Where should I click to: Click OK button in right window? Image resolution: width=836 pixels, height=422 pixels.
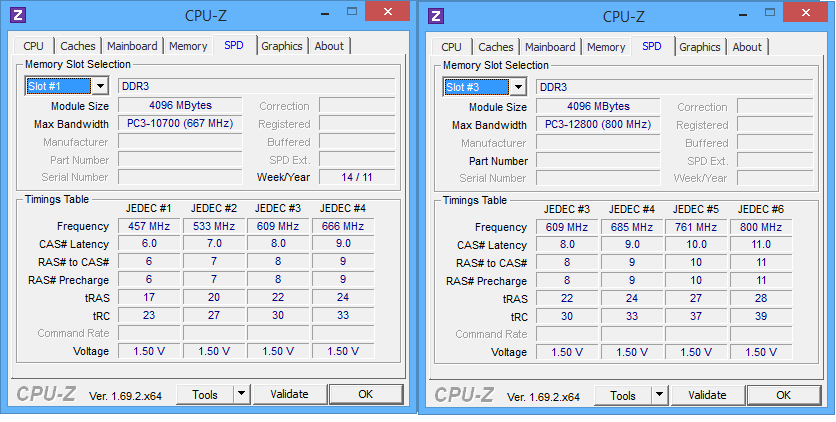click(x=784, y=395)
